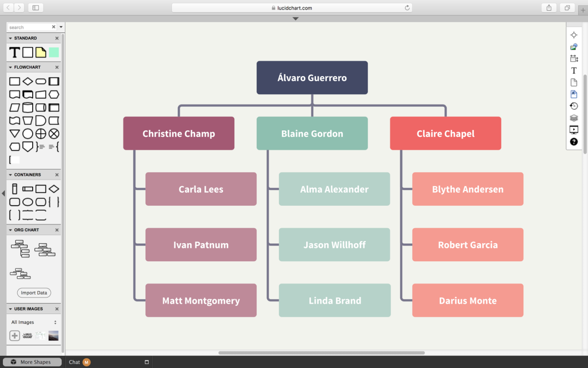The image size is (588, 368).
Task: Clear the shapes search field X
Action: pyautogui.click(x=54, y=27)
